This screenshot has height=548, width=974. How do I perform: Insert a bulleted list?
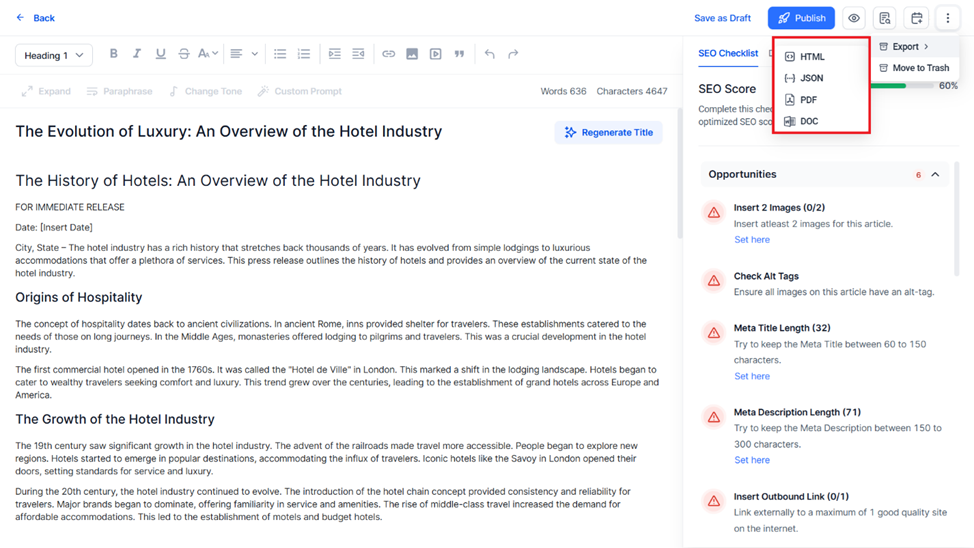point(280,54)
